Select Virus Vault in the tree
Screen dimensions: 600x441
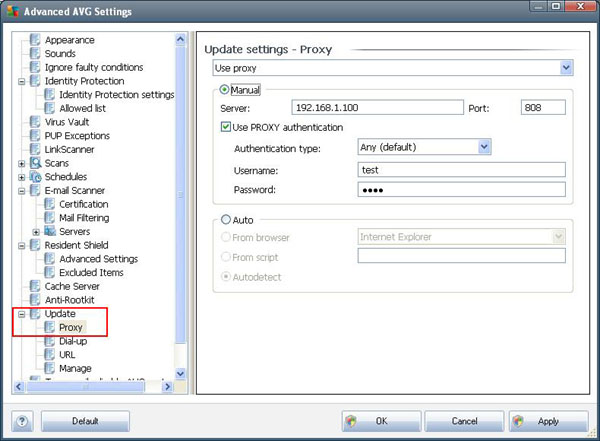67,122
